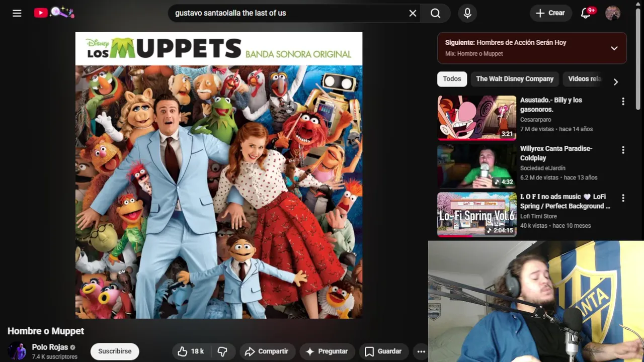The width and height of the screenshot is (644, 362).
Task: Go to YouTube home via logo
Action: click(54, 13)
